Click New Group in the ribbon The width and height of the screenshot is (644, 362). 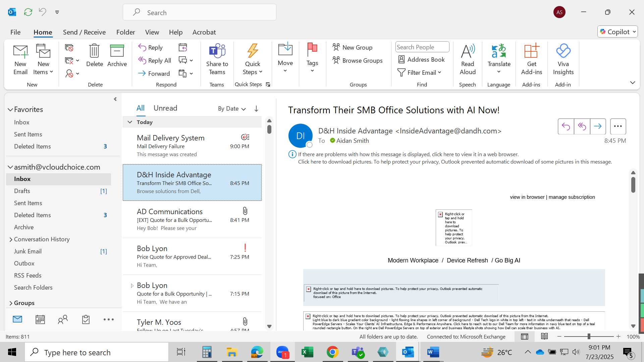[x=353, y=47]
